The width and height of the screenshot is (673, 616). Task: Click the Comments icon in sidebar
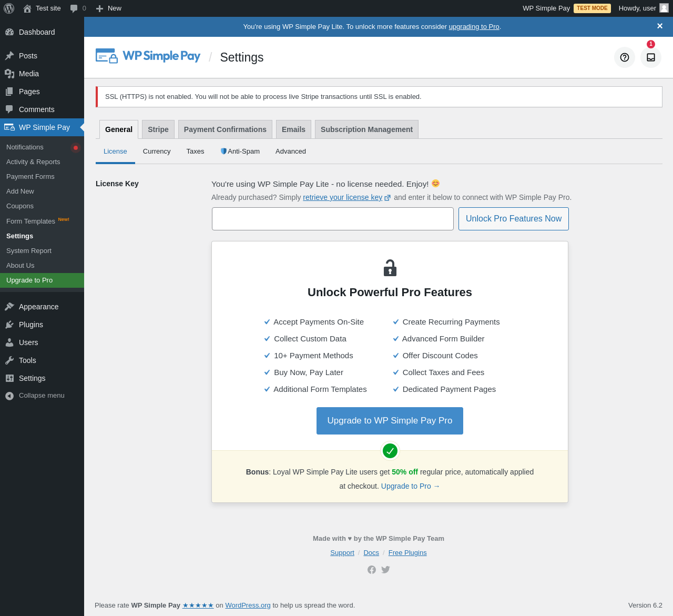coord(9,109)
